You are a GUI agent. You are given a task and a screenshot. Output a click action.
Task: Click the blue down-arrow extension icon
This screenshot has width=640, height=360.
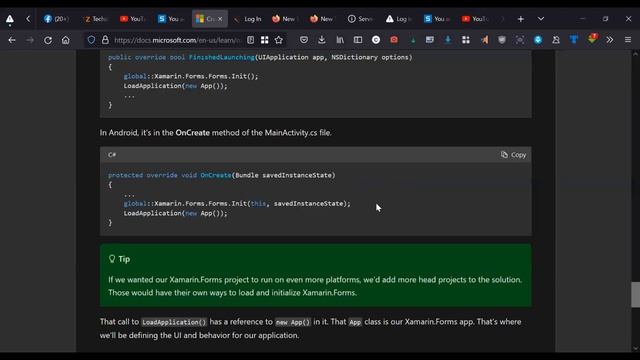pos(448,40)
